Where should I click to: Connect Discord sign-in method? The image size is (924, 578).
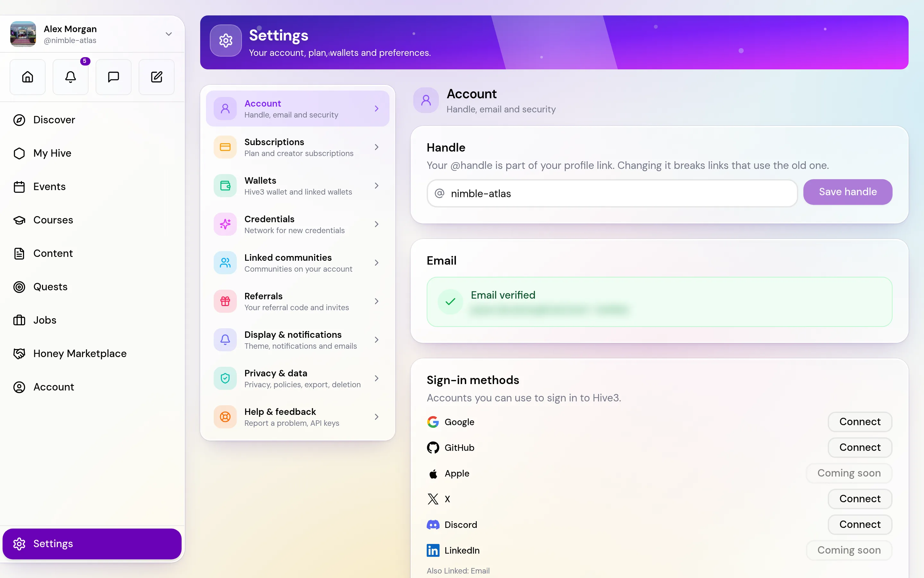click(x=860, y=525)
